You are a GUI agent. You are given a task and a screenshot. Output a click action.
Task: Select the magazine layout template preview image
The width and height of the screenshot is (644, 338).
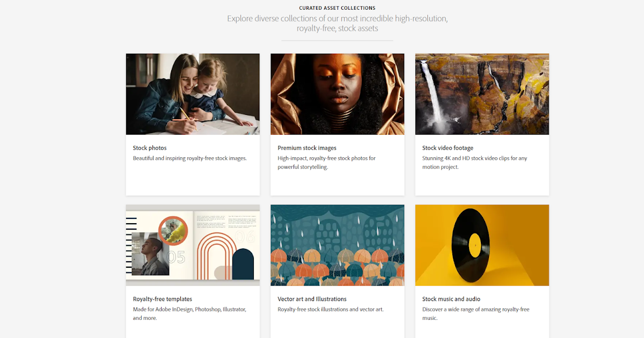[193, 245]
